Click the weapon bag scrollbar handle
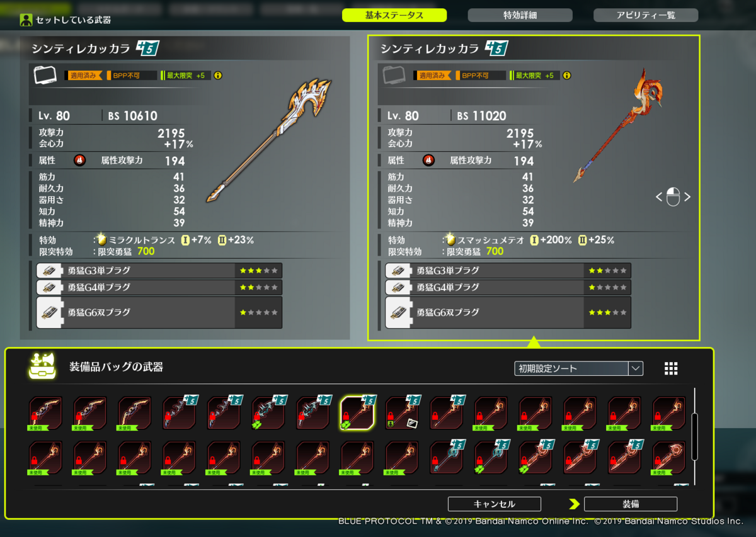756x537 pixels. tap(695, 436)
